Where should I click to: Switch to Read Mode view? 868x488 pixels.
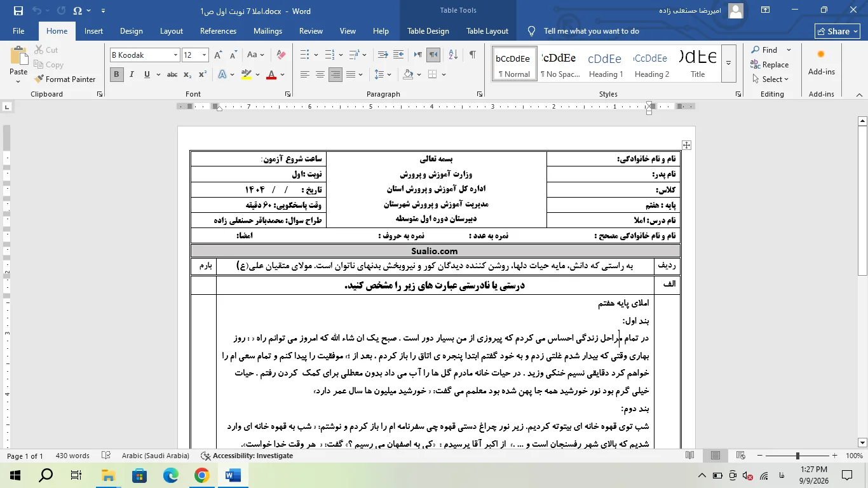point(690,456)
